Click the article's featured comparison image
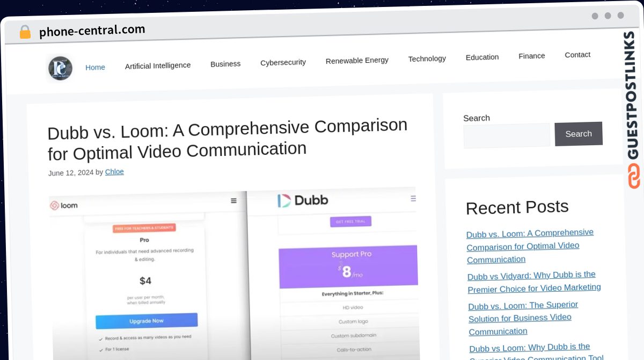 tap(234, 274)
